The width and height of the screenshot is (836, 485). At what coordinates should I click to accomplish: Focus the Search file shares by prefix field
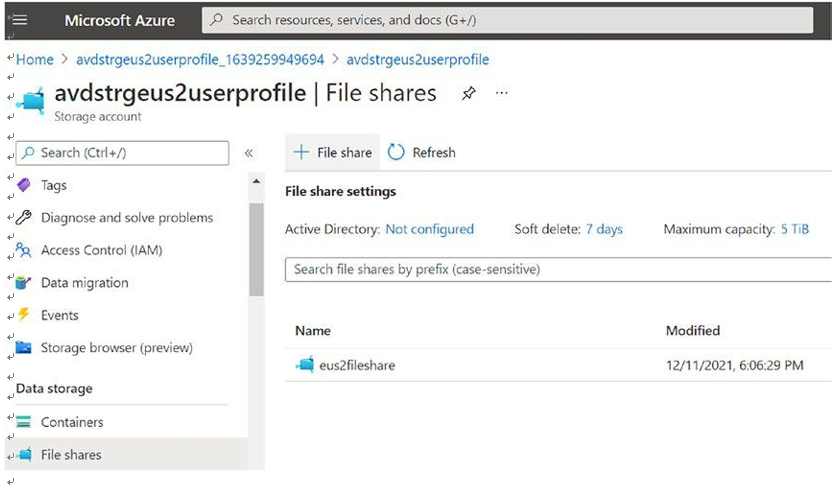coord(558,269)
